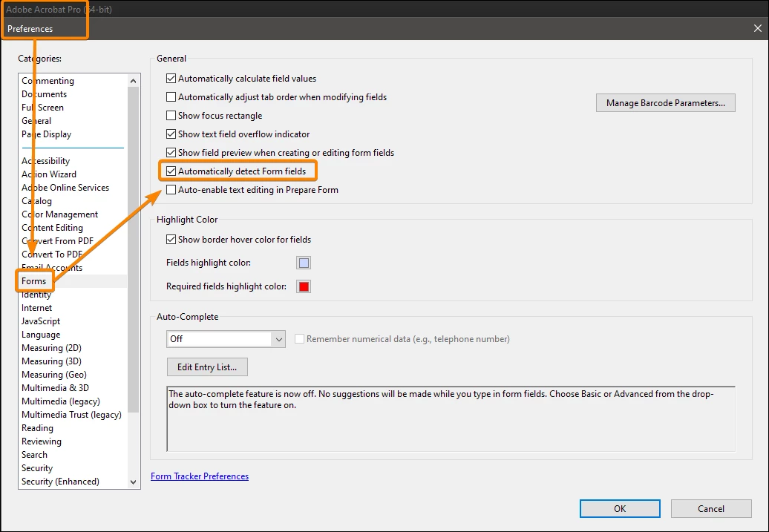This screenshot has height=532, width=769.
Task: Select Content Editing category
Action: click(x=53, y=228)
